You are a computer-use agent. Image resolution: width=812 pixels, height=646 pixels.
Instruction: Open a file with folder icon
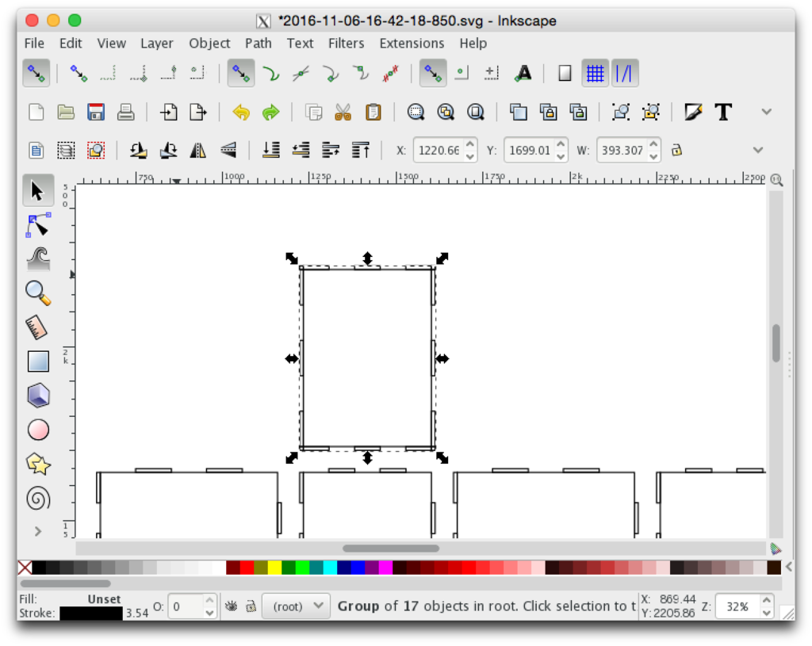click(66, 112)
